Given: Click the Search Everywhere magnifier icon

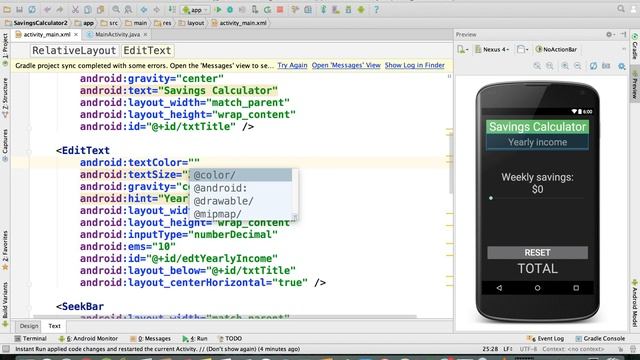Looking at the screenshot, I should point(621,9).
